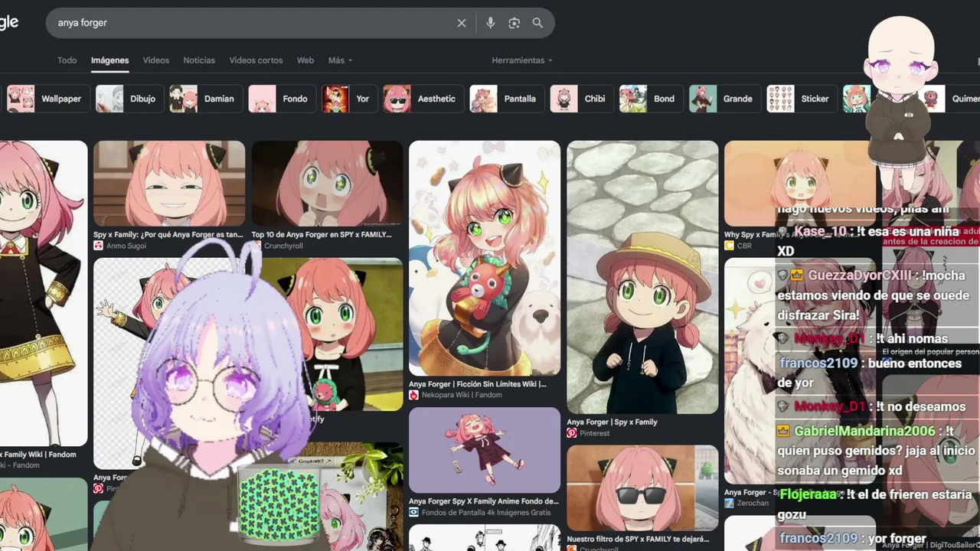Pick the Sticker suggestion chip
The width and height of the screenshot is (980, 551).
coord(802,99)
